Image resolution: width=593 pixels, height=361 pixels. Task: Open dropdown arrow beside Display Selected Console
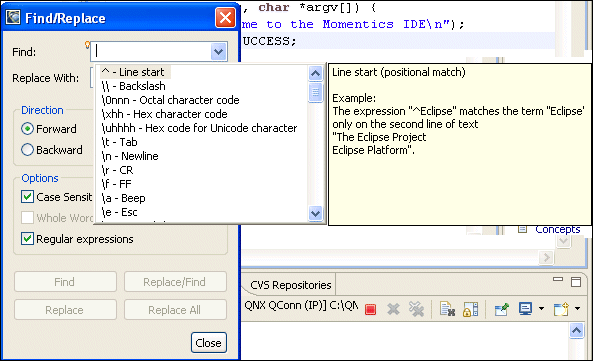click(x=541, y=309)
